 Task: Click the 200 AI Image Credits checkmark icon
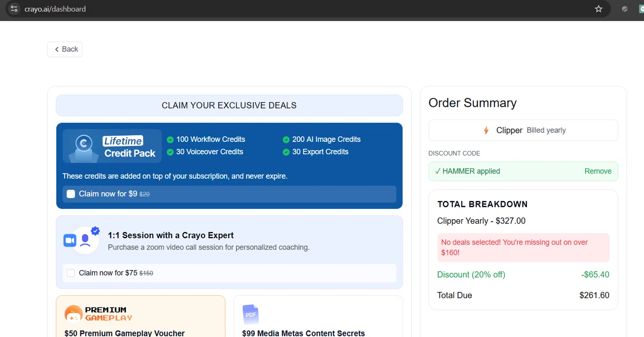(286, 140)
